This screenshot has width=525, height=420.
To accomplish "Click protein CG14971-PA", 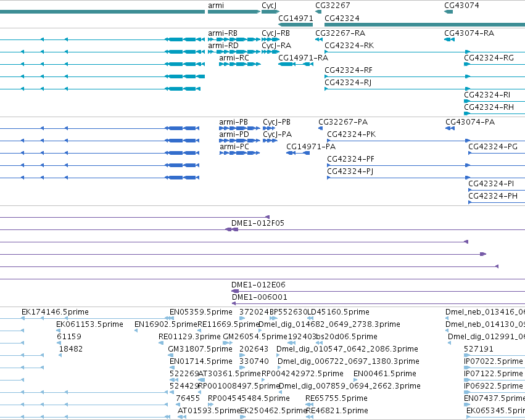I will tap(311, 147).
